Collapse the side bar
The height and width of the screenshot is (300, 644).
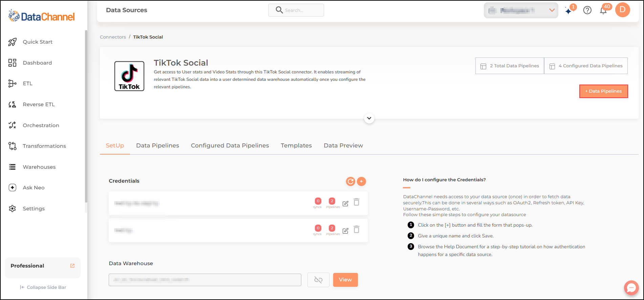[x=43, y=287]
